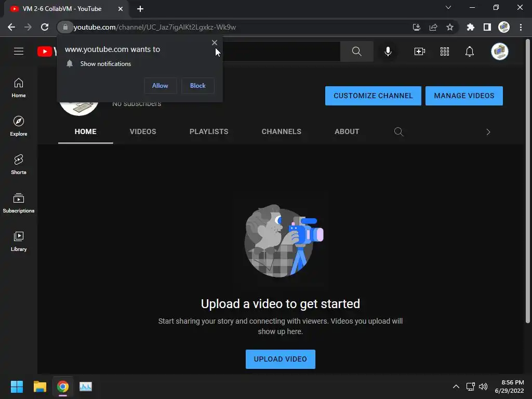Image resolution: width=532 pixels, height=399 pixels.
Task: Open a new browser tab
Action: pos(140,9)
